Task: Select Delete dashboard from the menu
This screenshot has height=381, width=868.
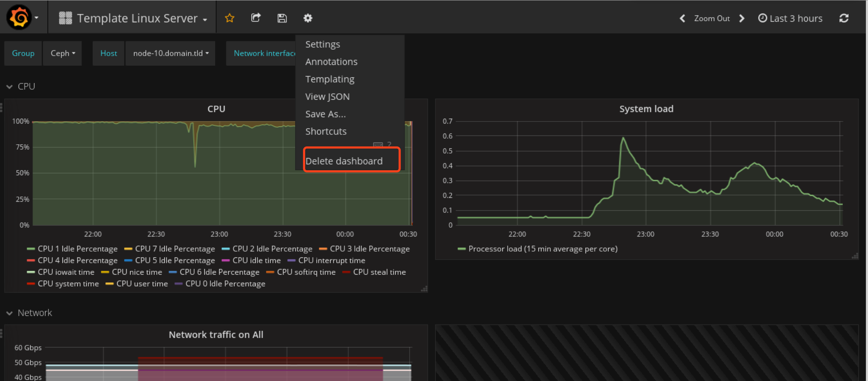Action: point(344,161)
